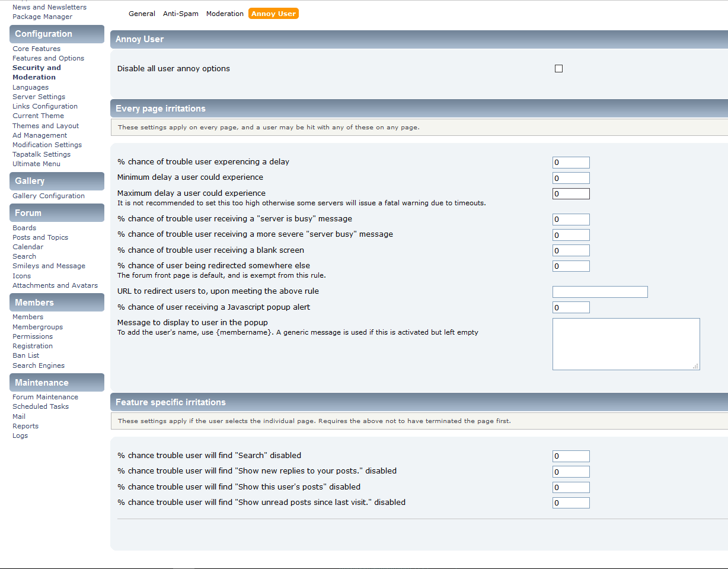Click the Search disabled chance field

point(571,456)
